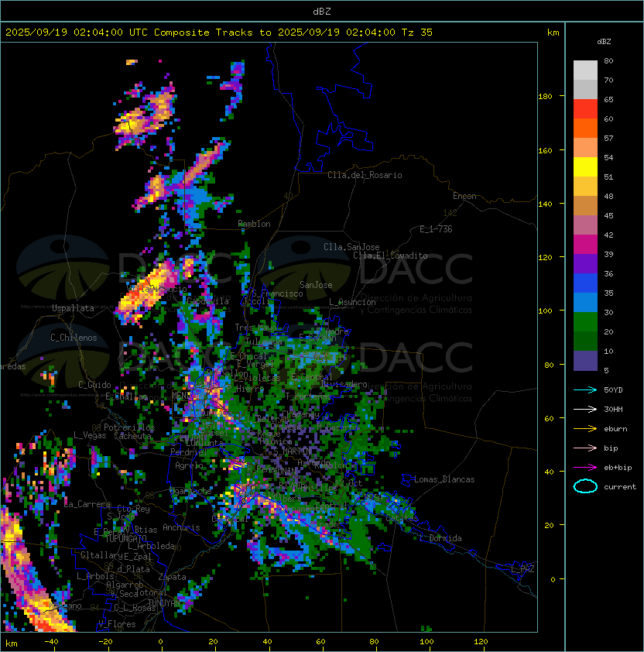644x652 pixels.
Task: Click the Cacheuta place label
Action: 132,436
